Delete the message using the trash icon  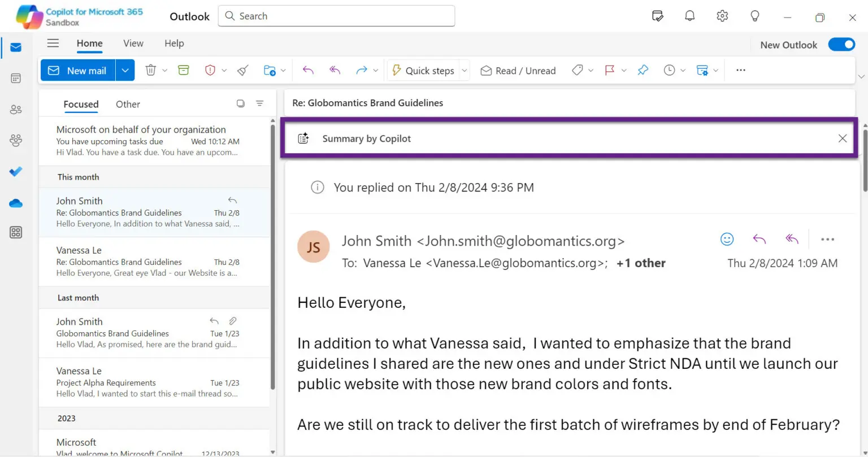[150, 70]
